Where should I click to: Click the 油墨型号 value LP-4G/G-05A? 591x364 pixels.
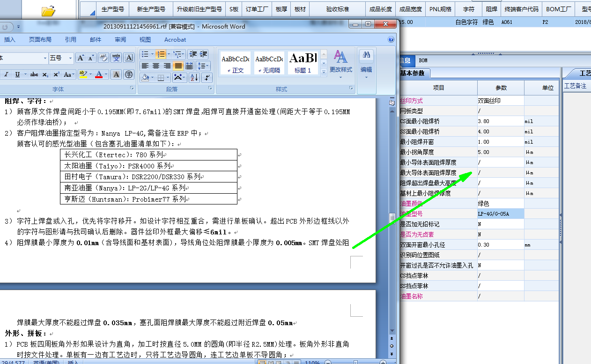click(x=501, y=214)
